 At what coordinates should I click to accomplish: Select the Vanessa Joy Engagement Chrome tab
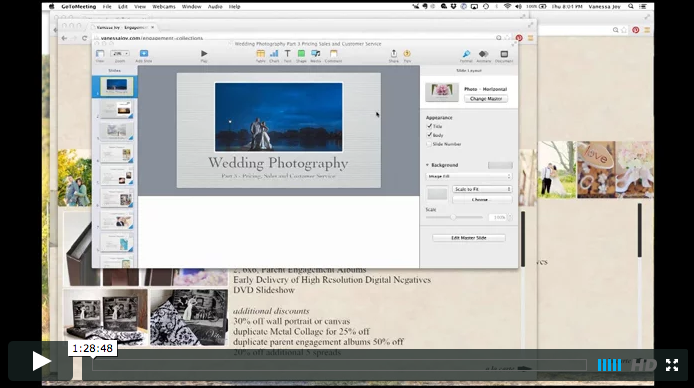coord(123,27)
